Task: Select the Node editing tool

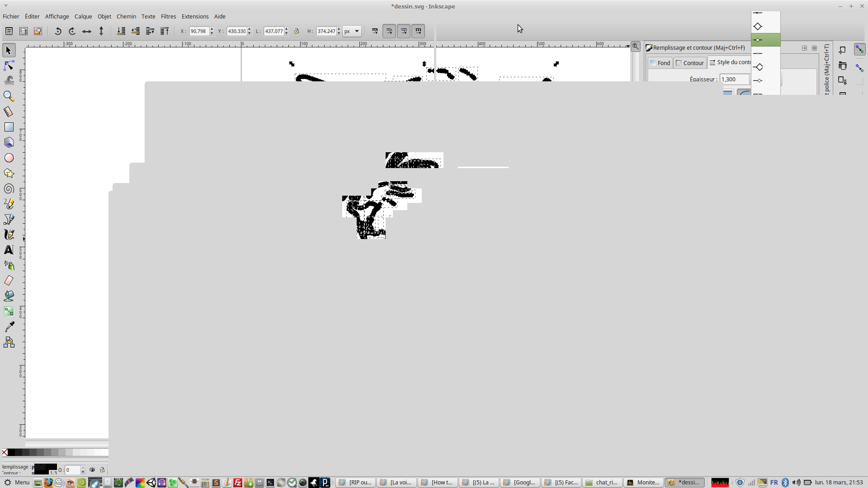Action: pyautogui.click(x=9, y=66)
